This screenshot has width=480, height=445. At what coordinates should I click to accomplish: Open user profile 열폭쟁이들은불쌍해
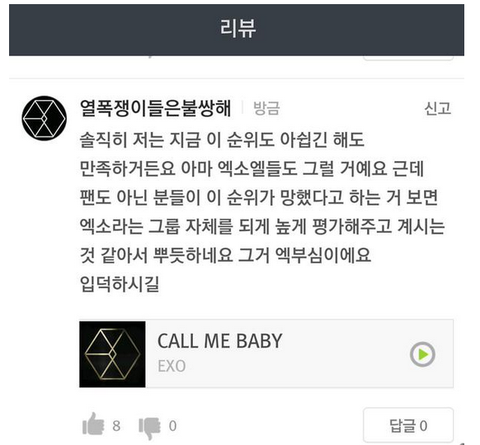[x=155, y=108]
